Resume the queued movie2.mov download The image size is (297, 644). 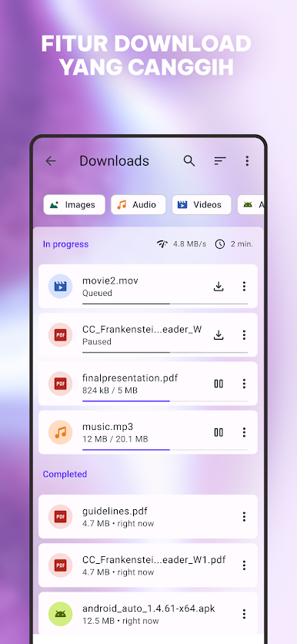coord(219,287)
